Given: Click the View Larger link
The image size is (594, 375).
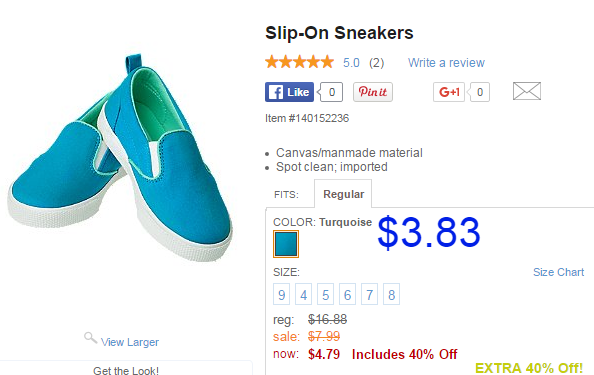Looking at the screenshot, I should click(130, 342).
